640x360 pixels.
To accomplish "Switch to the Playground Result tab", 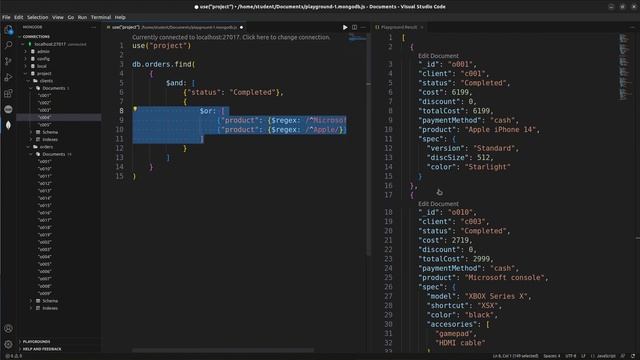I will click(399, 27).
